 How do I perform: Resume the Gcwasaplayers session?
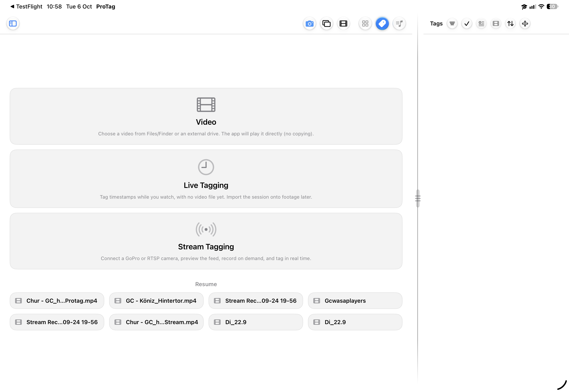coord(355,301)
